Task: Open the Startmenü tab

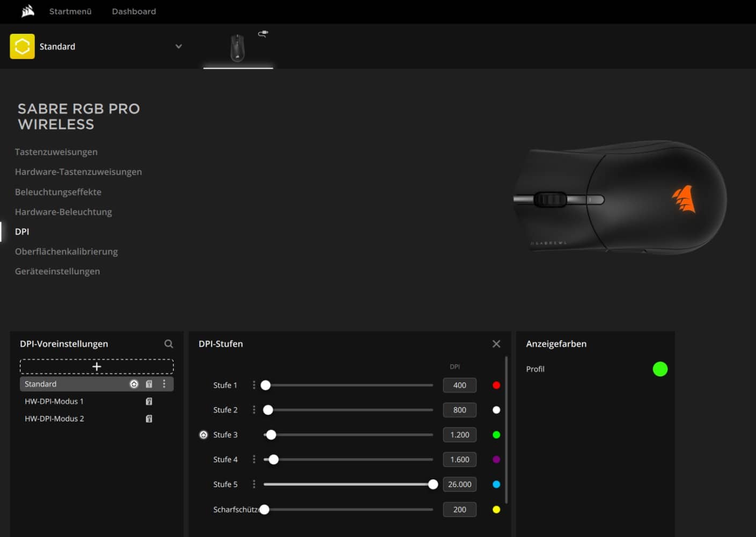Action: pos(70,11)
